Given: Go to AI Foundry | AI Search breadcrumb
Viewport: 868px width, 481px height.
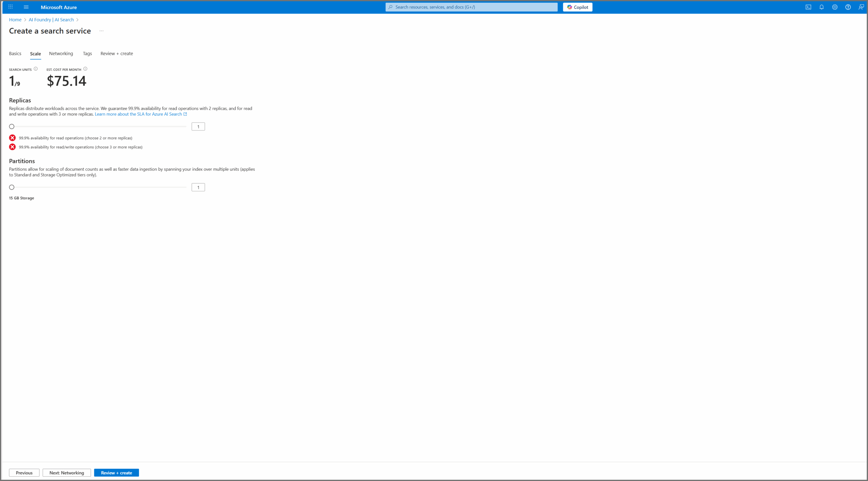Looking at the screenshot, I should (51, 20).
